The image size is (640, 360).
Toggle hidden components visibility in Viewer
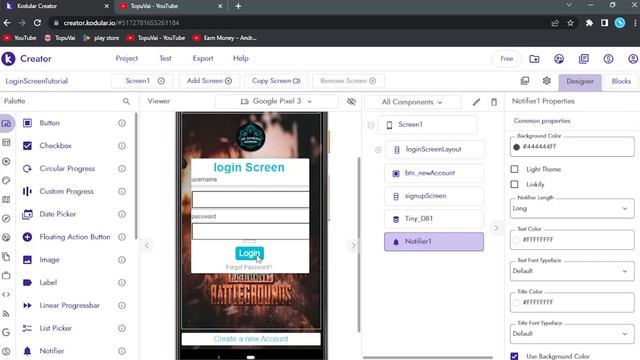[351, 101]
